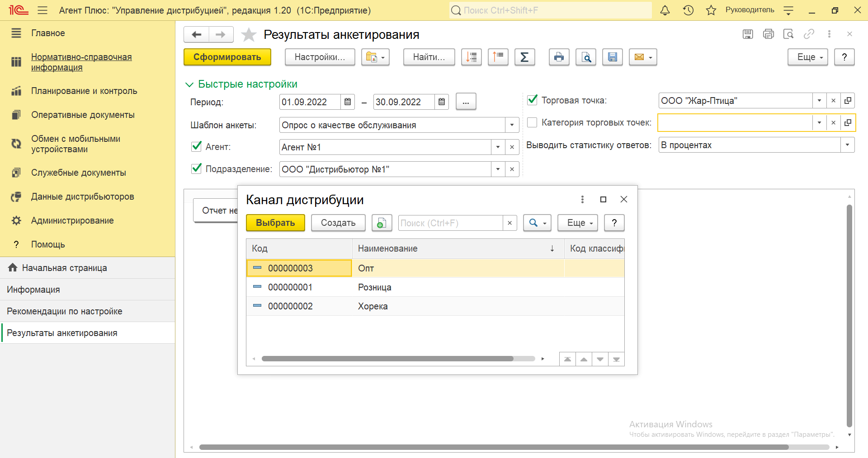
Task: Click the get link chain icon
Action: 809,34
